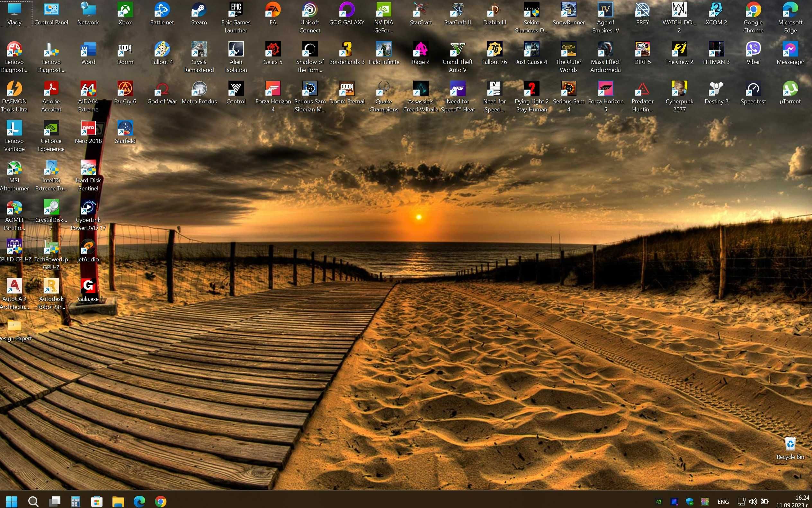Select the SnowRunner game icon
The height and width of the screenshot is (508, 812).
(568, 14)
